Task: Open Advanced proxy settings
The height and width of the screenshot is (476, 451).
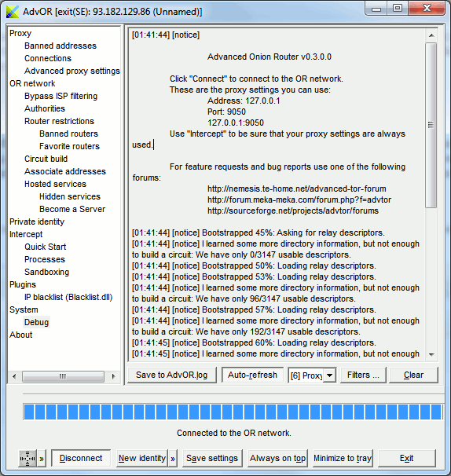Action: 72,71
